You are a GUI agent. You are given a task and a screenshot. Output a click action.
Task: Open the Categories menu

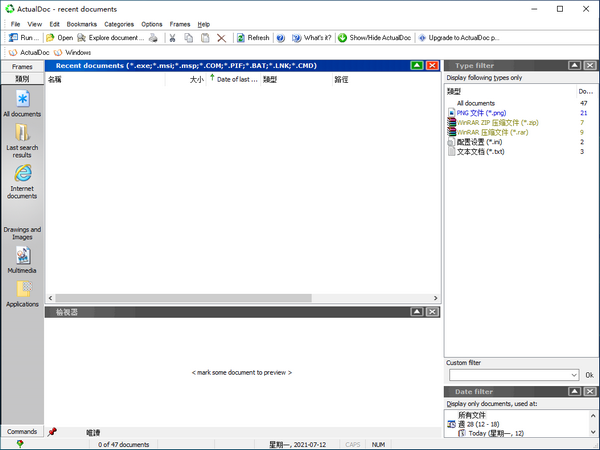(x=119, y=23)
